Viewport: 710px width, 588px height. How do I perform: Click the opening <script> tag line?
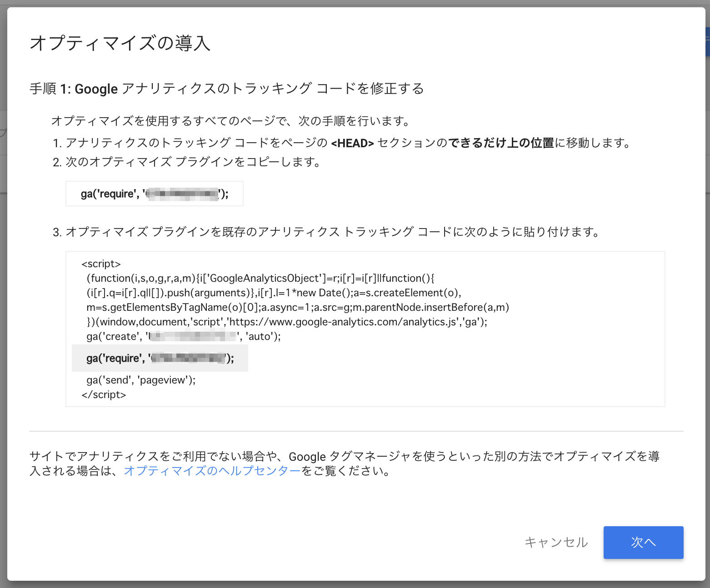[x=101, y=264]
